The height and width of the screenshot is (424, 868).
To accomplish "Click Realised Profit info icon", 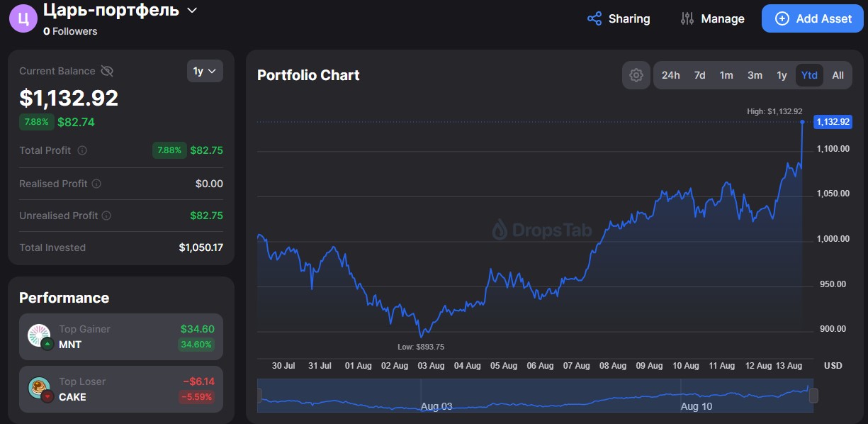I will coord(96,184).
